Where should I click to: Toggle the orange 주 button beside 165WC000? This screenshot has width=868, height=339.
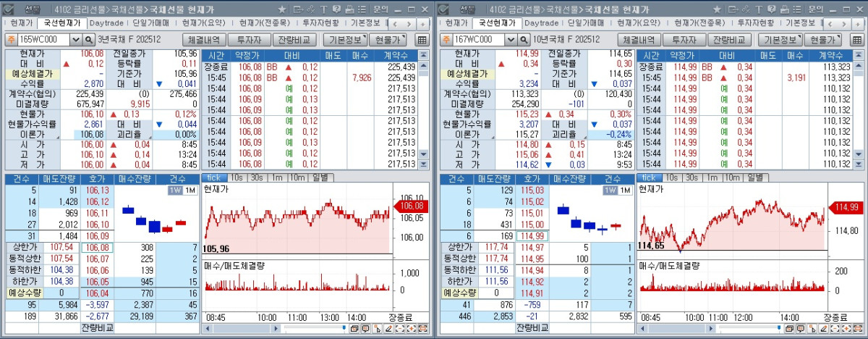pyautogui.click(x=11, y=40)
